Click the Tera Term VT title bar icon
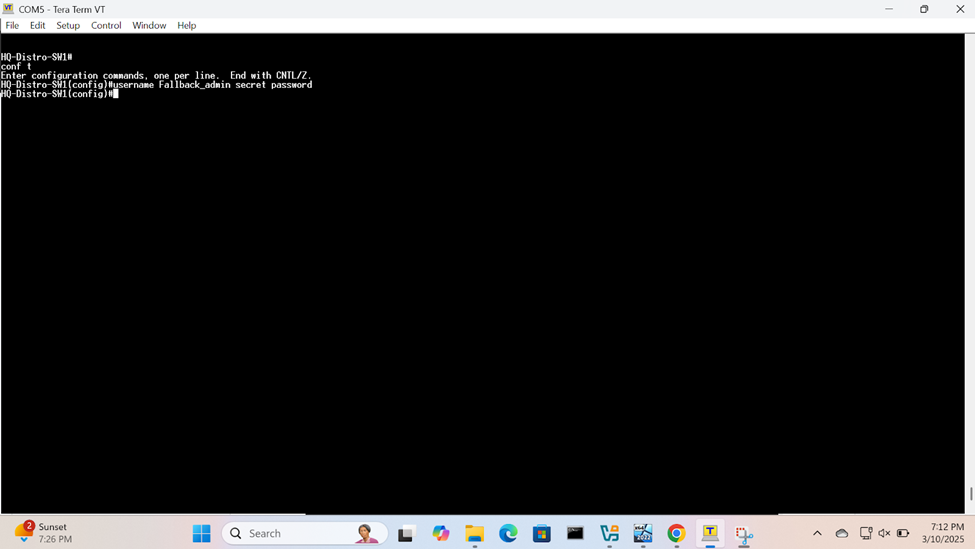Image resolution: width=975 pixels, height=549 pixels. tap(8, 9)
